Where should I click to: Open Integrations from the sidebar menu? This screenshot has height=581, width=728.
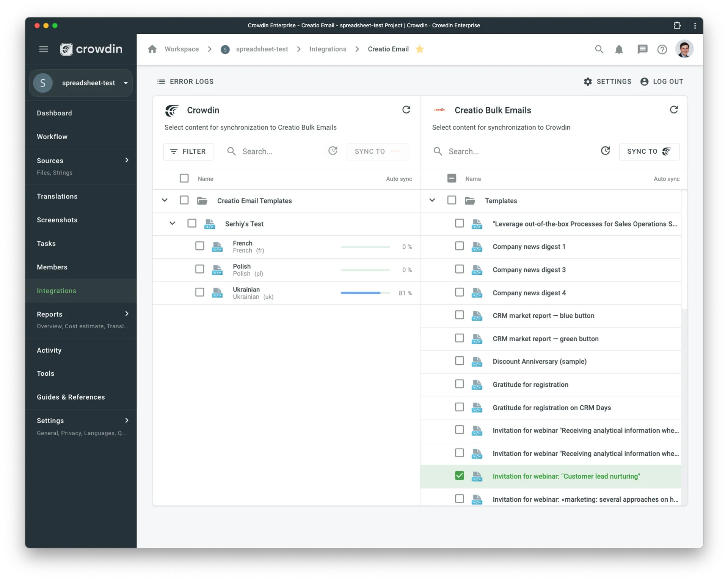click(x=56, y=291)
